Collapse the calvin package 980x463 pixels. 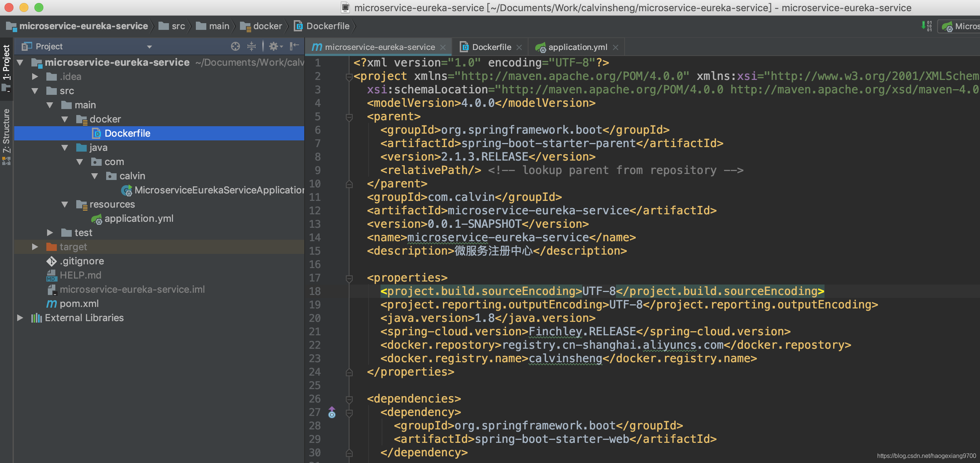(95, 176)
